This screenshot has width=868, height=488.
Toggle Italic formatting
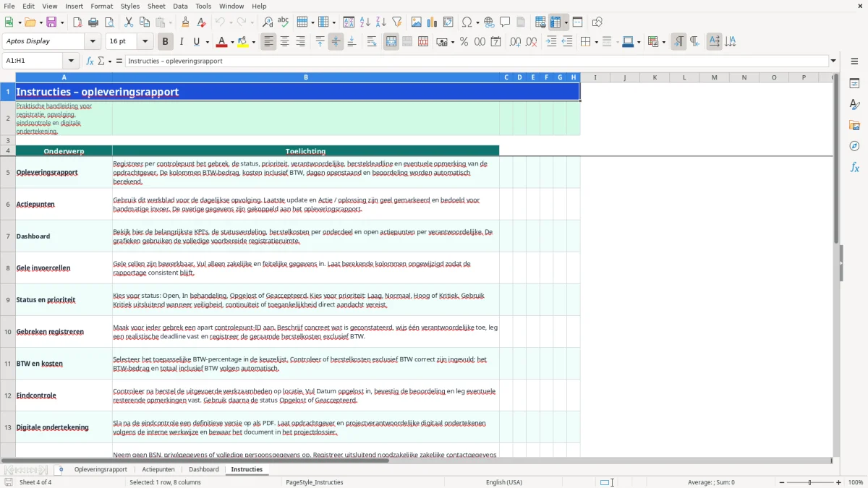182,42
